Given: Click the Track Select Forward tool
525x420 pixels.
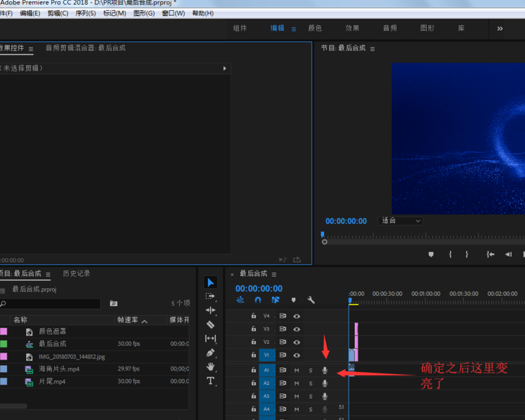Looking at the screenshot, I should click(x=211, y=296).
